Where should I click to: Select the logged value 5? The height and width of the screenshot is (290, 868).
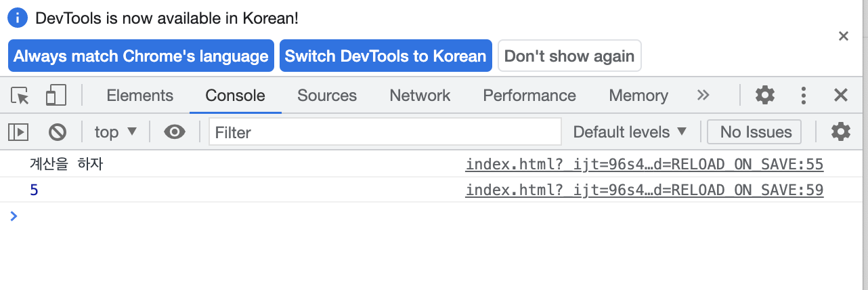coord(34,190)
